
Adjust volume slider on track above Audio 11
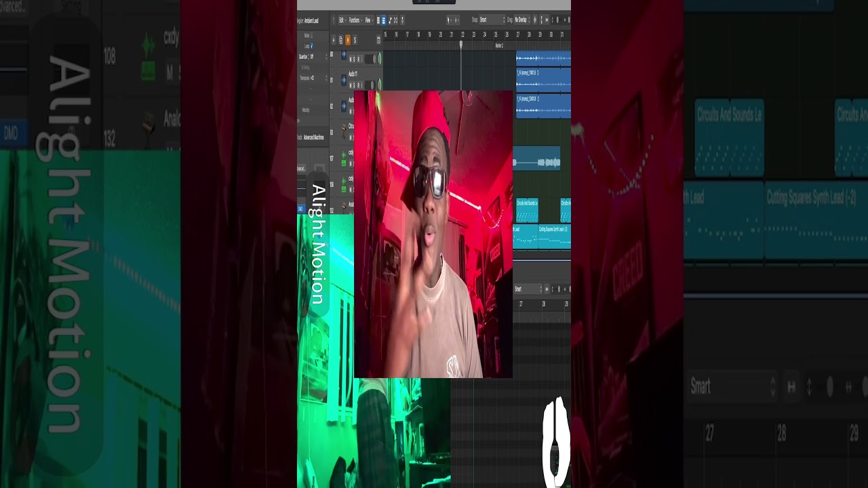pyautogui.click(x=370, y=59)
